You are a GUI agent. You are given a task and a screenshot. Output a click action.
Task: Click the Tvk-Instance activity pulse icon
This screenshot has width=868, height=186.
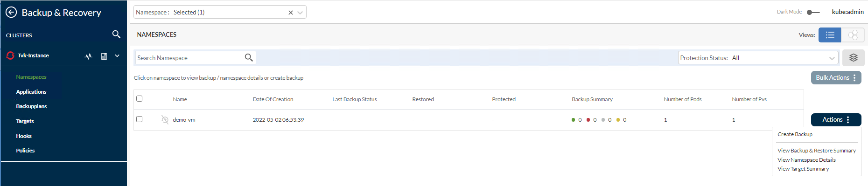click(89, 56)
